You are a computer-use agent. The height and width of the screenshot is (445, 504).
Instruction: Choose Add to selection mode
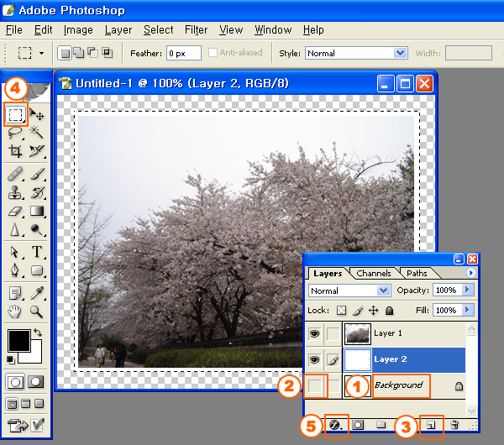79,52
